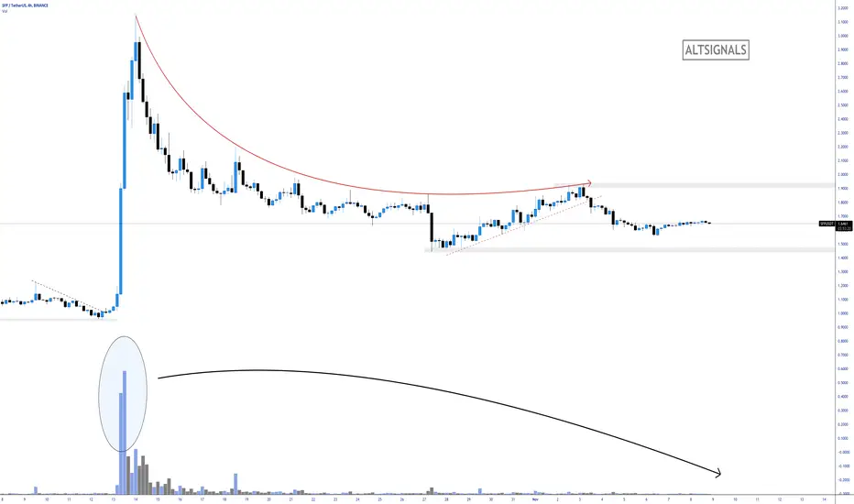Click the date '24' on the time axis
Image resolution: width=854 pixels, height=504 pixels.
[358, 499]
